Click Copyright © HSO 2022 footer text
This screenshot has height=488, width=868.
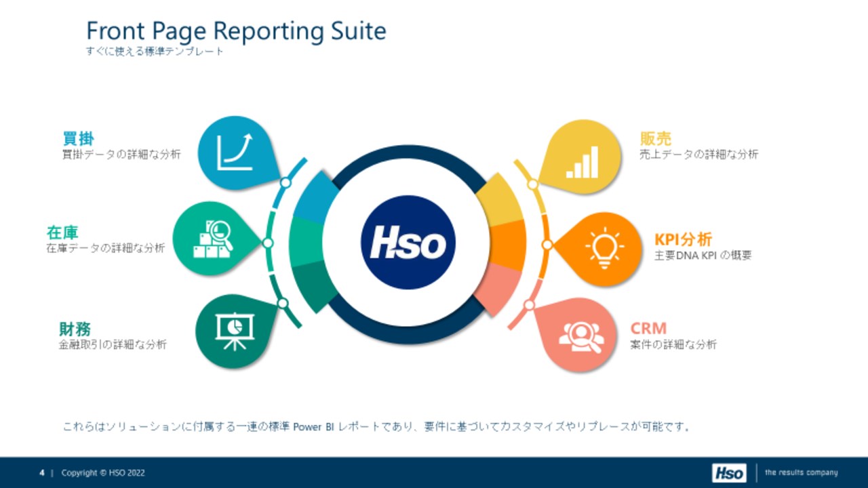(103, 472)
